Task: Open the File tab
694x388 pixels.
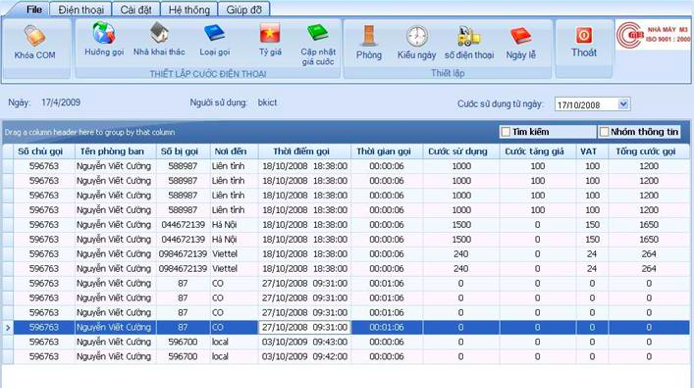Action: [x=34, y=9]
